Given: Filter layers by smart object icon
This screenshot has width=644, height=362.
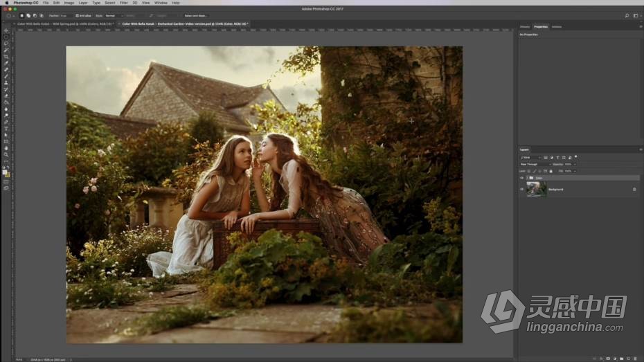Looking at the screenshot, I should [570, 158].
